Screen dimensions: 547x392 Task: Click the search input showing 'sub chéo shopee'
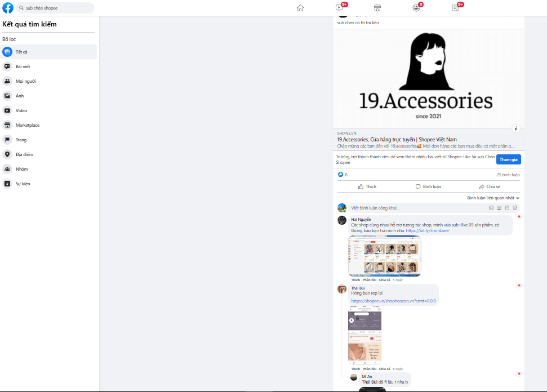(54, 8)
